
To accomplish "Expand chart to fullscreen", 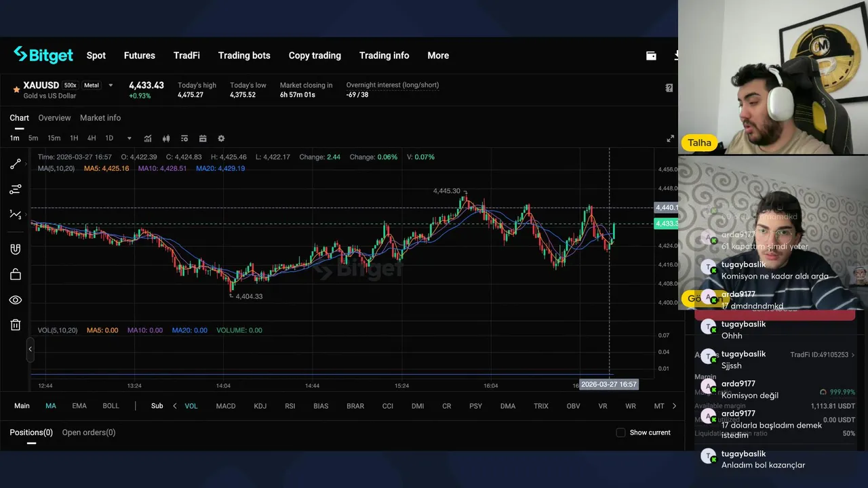I will pos(670,138).
